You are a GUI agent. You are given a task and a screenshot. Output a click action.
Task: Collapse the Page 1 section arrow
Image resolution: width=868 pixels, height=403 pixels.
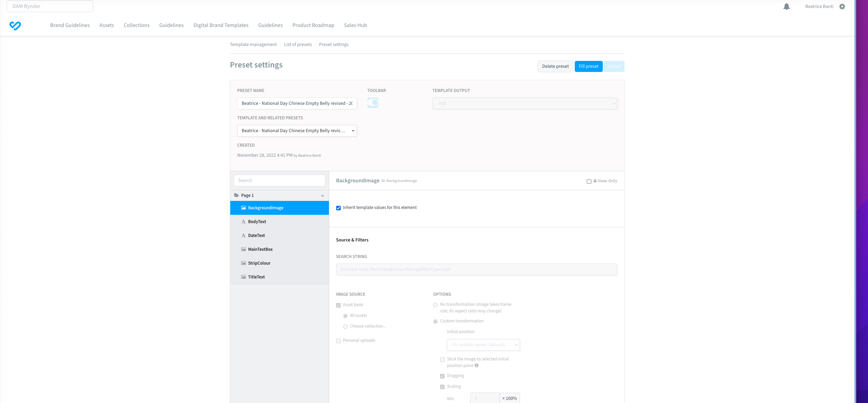pyautogui.click(x=322, y=195)
